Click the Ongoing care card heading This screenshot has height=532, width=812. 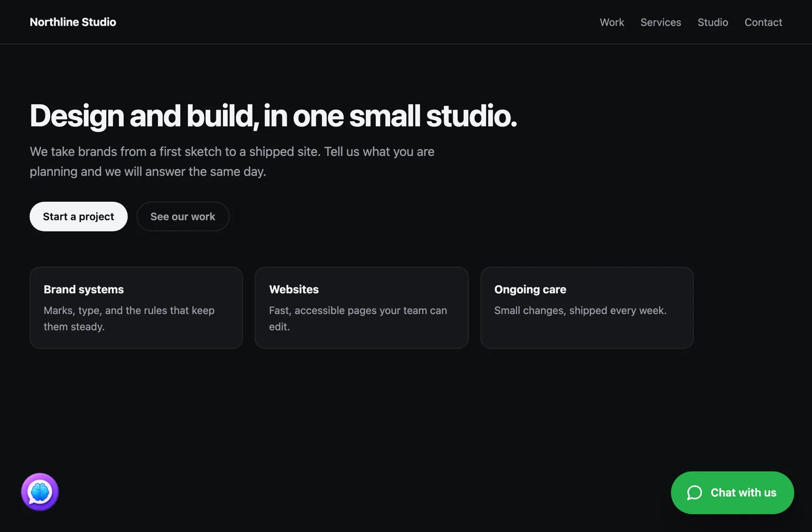[530, 289]
